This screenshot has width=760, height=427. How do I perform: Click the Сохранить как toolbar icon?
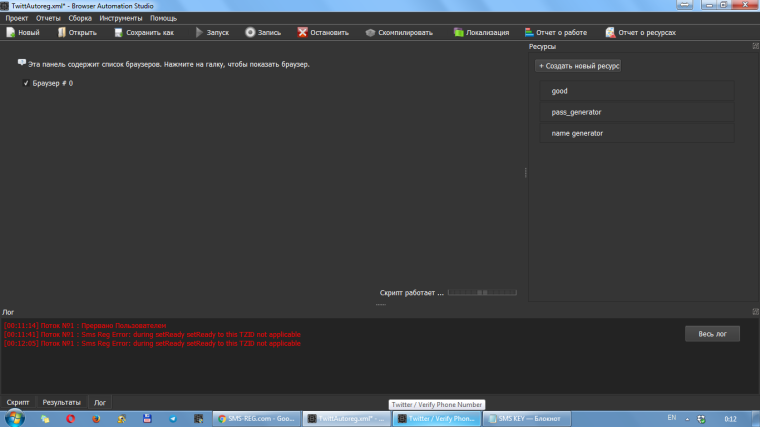(118, 32)
